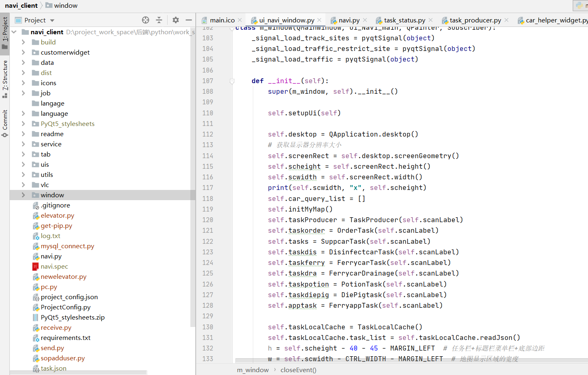Viewport: 588px width, 375px height.
Task: Switch to the task_status.py tab
Action: [405, 20]
